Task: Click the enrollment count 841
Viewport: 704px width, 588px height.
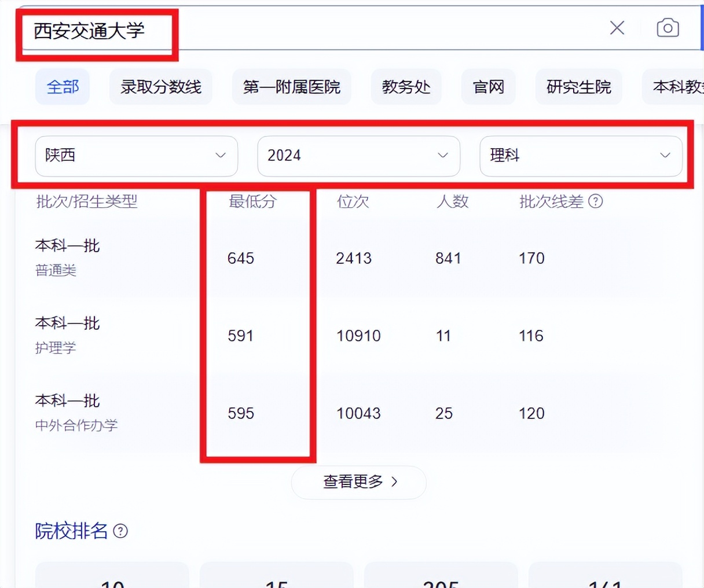Action: (x=448, y=258)
